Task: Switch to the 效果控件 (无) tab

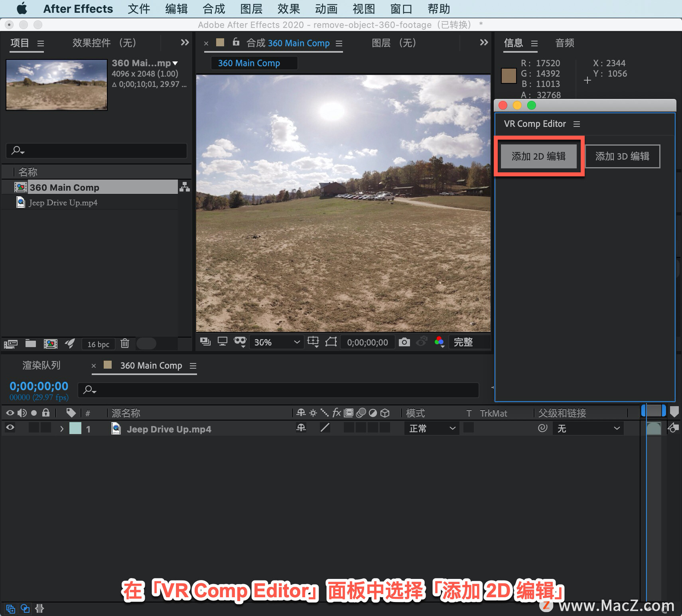Action: click(x=104, y=43)
